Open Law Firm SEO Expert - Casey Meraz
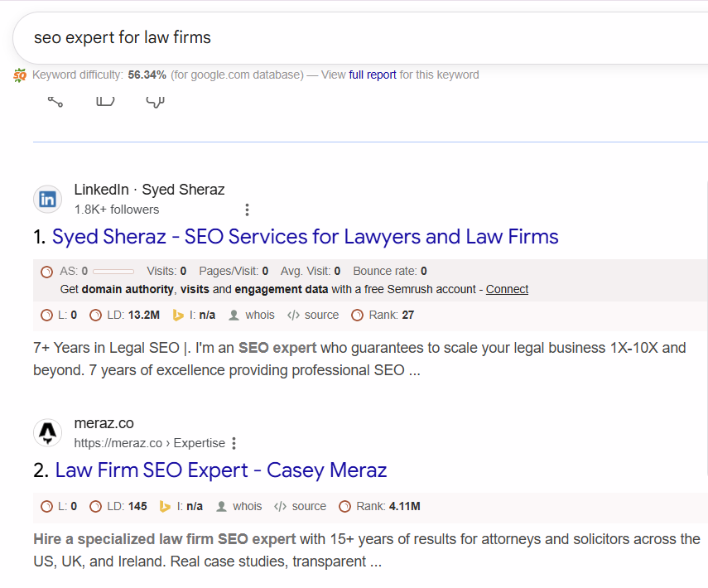 [221, 470]
